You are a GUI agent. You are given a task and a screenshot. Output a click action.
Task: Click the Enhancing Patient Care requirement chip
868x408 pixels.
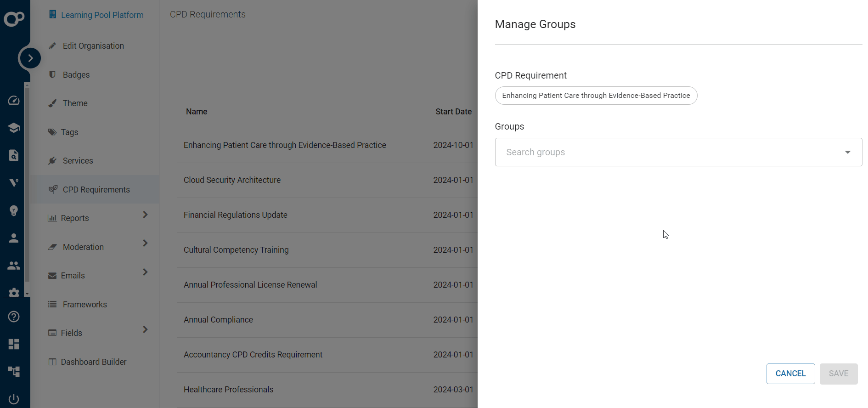596,96
